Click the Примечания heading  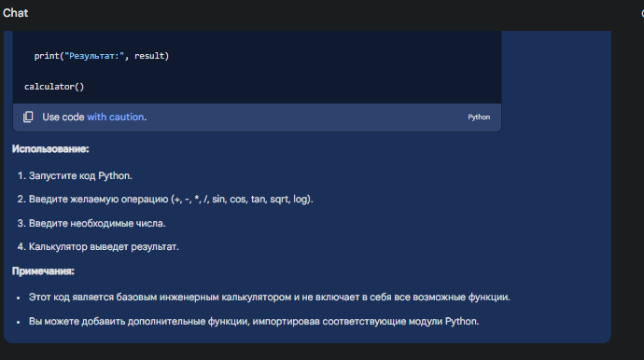tap(43, 271)
